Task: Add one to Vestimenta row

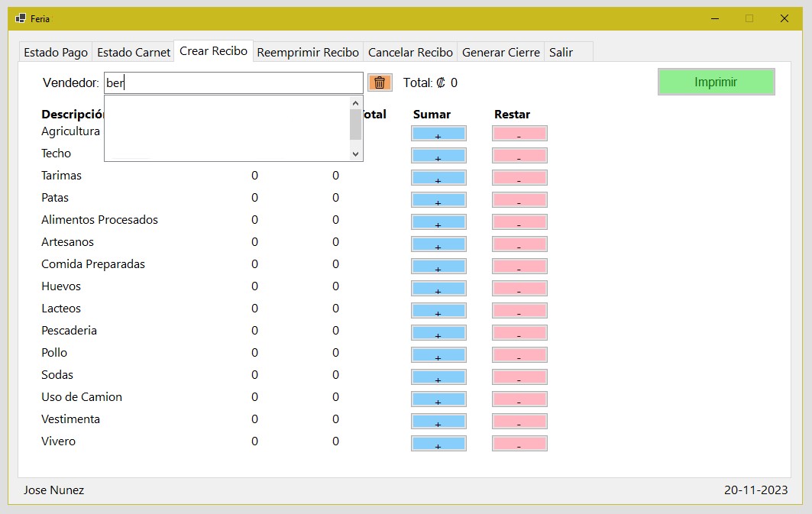Action: tap(438, 422)
